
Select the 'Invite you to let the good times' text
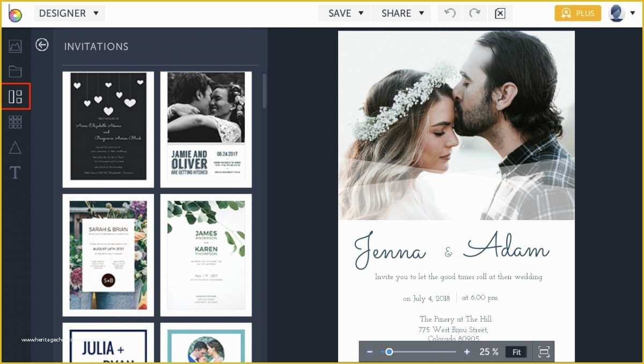[458, 277]
